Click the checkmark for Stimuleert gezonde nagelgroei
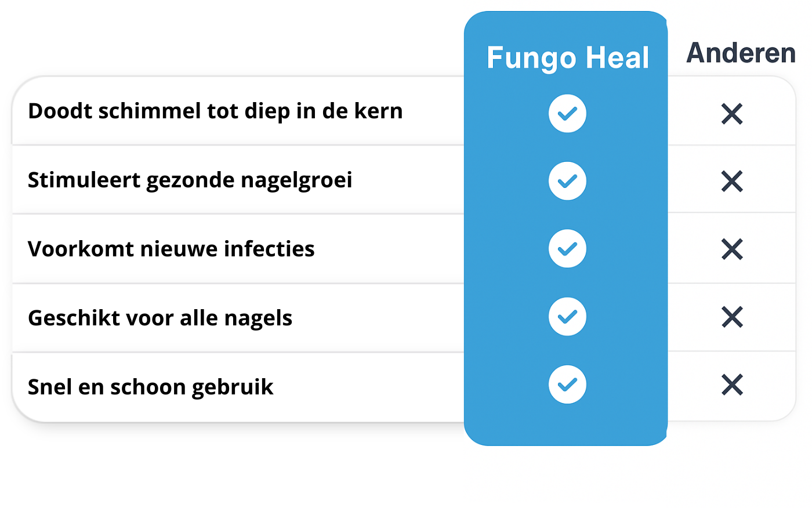This screenshot has width=812, height=522. point(567,181)
